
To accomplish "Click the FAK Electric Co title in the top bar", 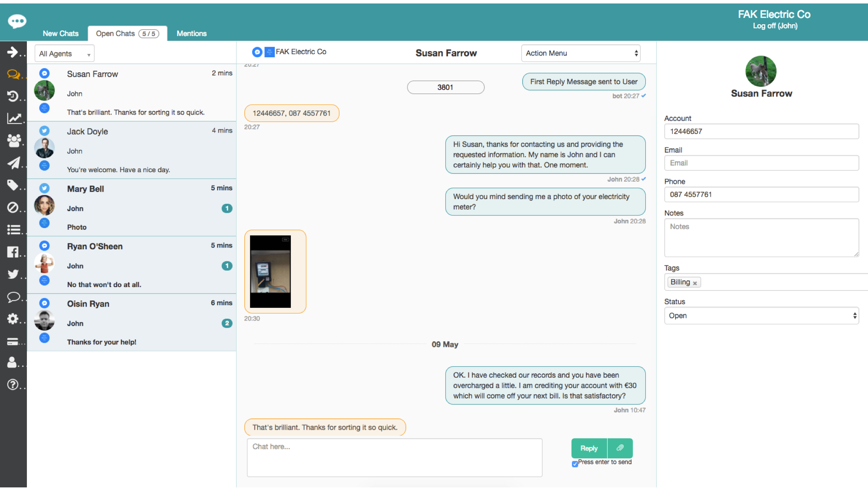I will pos(774,14).
